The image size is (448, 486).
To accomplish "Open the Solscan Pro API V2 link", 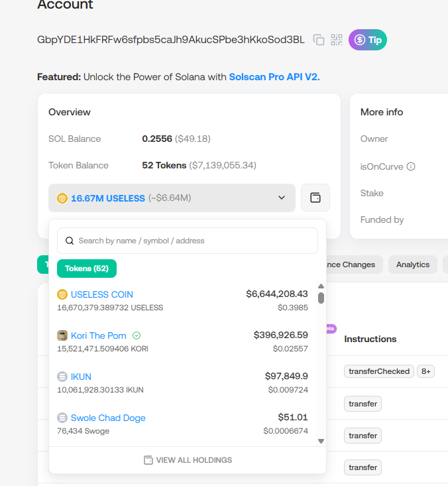I will [x=274, y=77].
